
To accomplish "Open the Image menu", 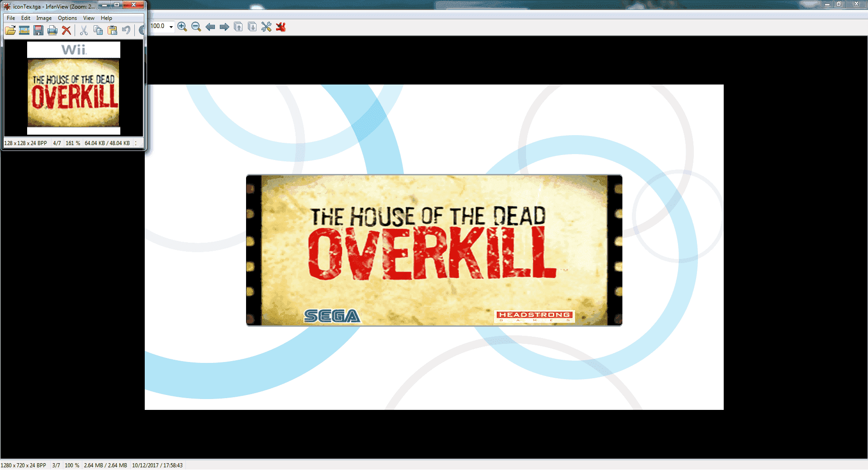I will [x=44, y=18].
